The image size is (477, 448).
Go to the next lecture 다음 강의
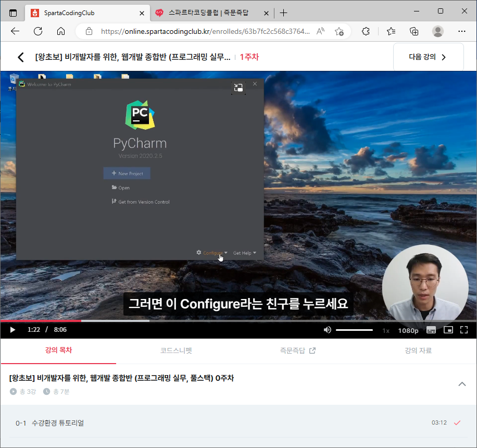coord(429,57)
